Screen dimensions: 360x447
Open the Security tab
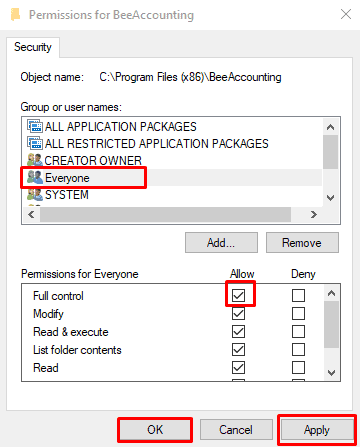pyautogui.click(x=33, y=47)
